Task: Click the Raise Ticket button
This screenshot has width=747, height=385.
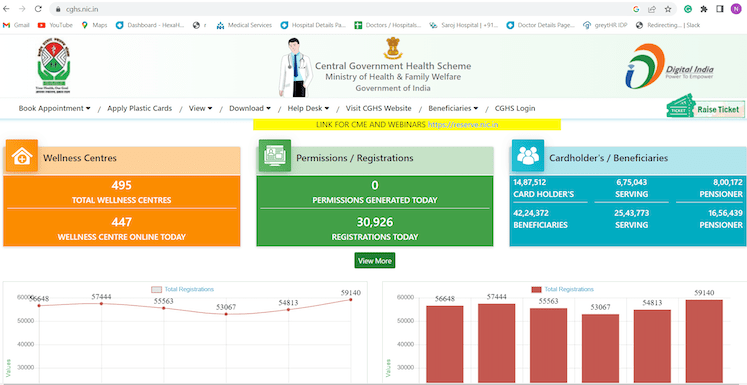Action: [706, 108]
